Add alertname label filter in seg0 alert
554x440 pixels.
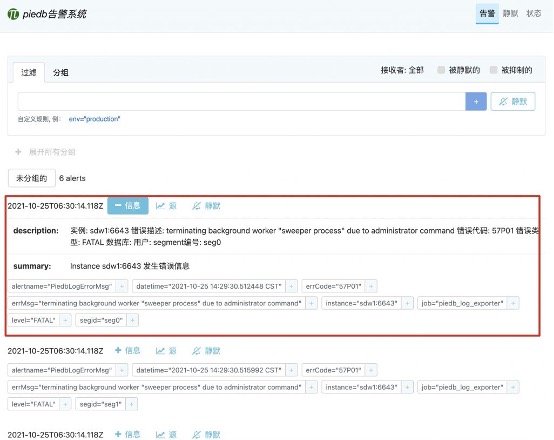tap(122, 286)
